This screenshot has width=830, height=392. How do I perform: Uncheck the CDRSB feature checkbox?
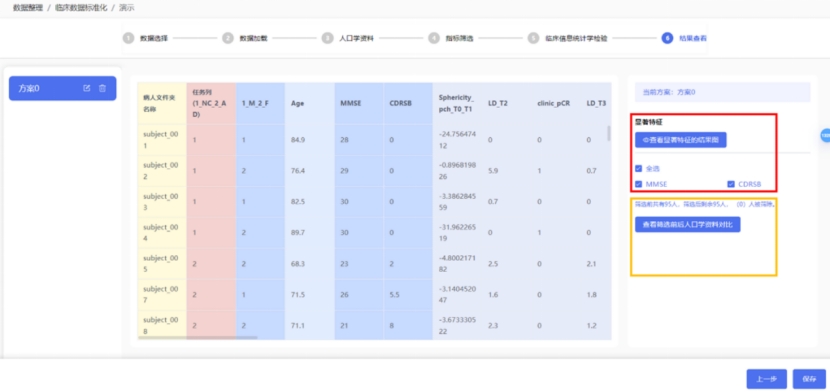[x=731, y=184]
